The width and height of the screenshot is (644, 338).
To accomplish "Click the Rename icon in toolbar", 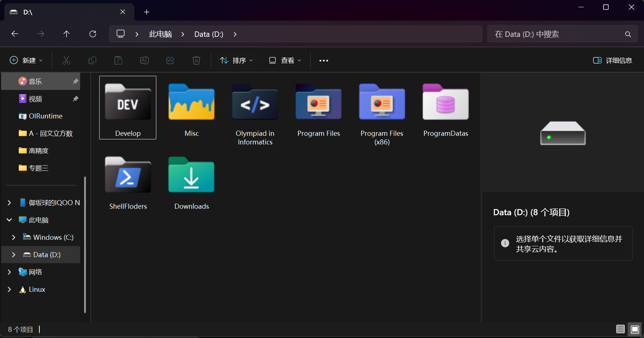I will click(x=144, y=60).
